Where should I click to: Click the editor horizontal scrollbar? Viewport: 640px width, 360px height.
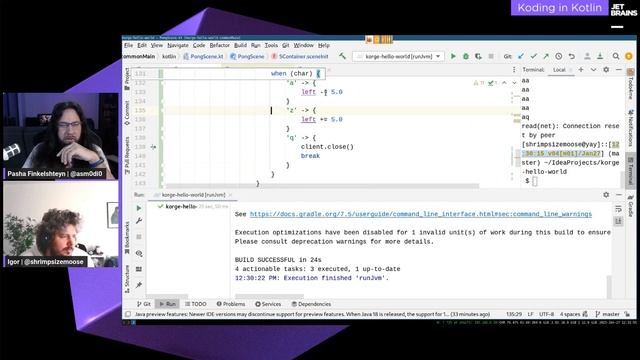(x=322, y=186)
